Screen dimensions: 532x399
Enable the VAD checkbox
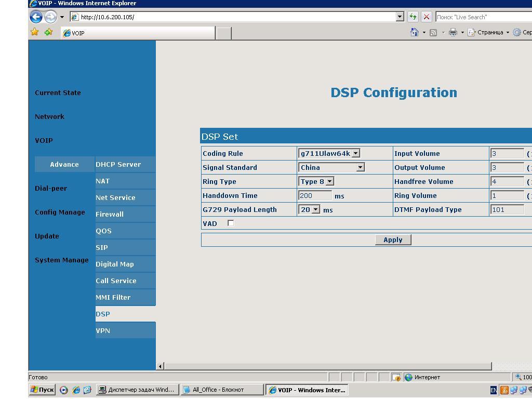click(x=231, y=223)
